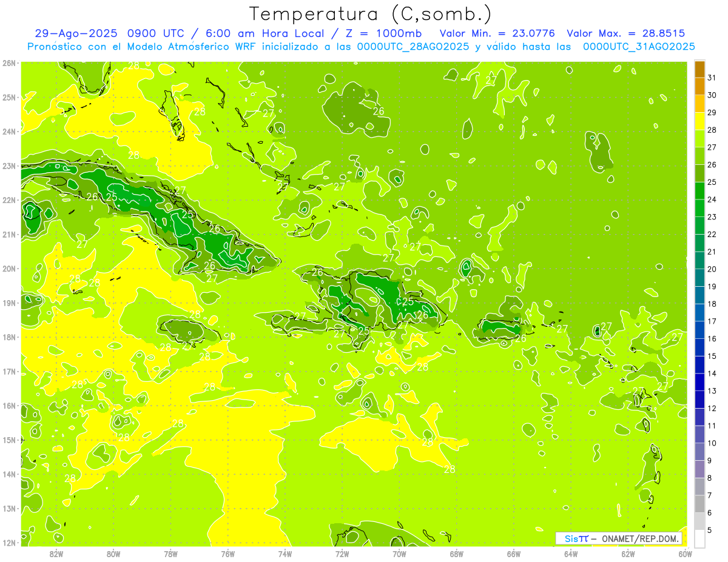728x562 pixels.
Task: Click the "72W" longitude axis label
Action: tap(342, 554)
